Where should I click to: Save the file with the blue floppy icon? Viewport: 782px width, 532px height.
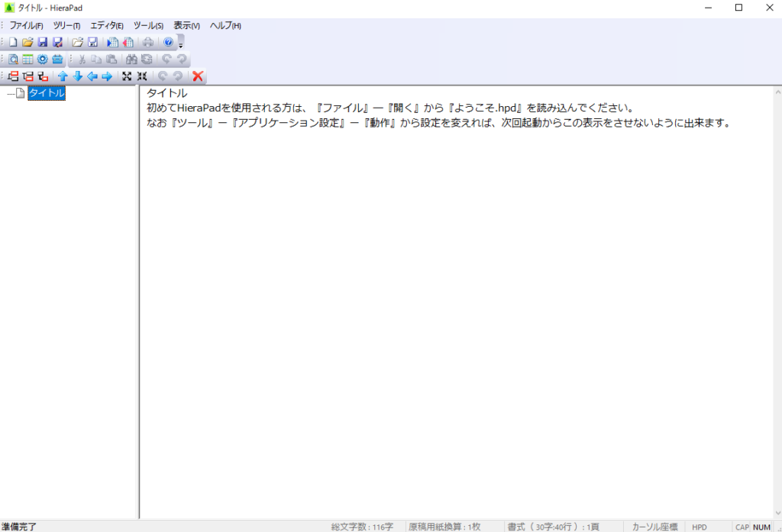[x=43, y=43]
